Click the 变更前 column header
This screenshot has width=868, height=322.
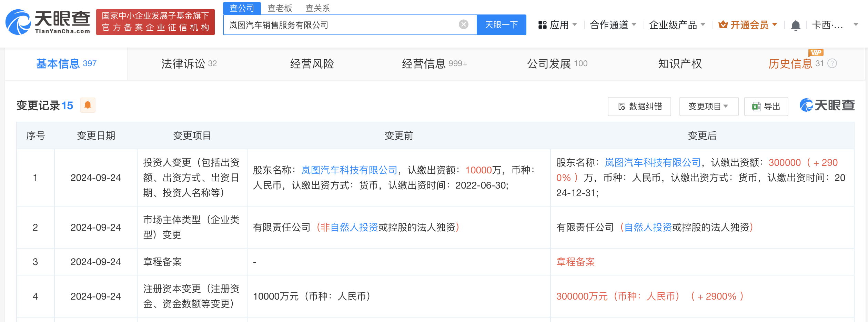pos(399,135)
